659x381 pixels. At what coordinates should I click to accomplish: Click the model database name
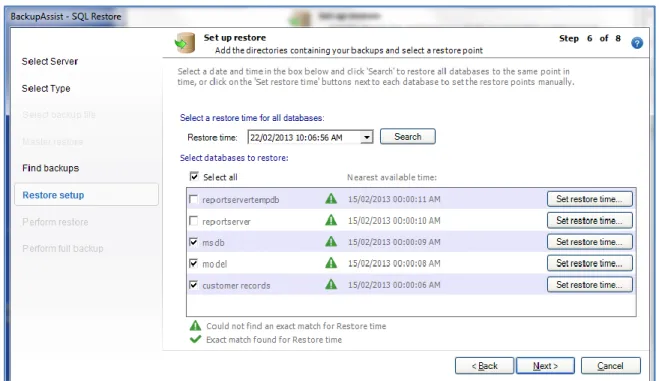click(x=214, y=264)
